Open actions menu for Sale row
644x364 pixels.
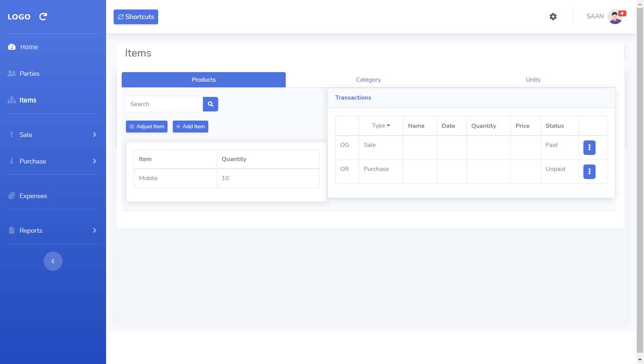(x=590, y=148)
